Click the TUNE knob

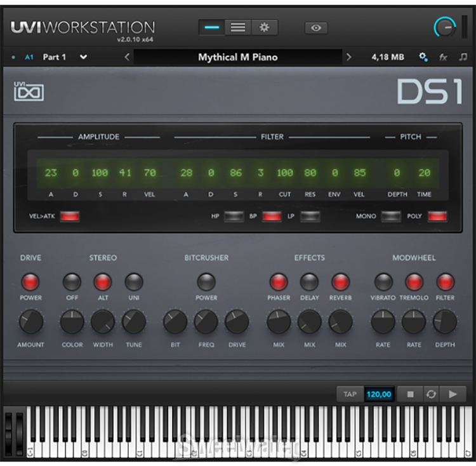[134, 322]
